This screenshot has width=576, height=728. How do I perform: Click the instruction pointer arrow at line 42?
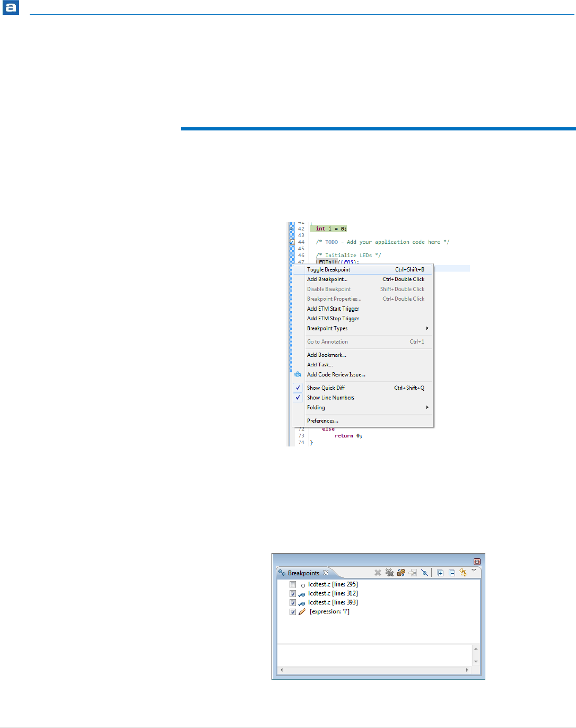tap(291, 229)
